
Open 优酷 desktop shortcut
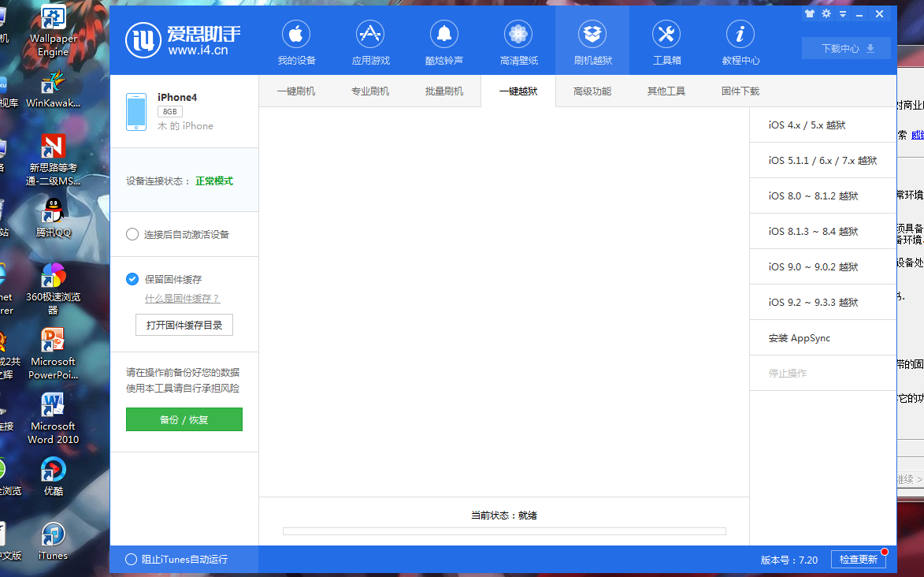pos(53,477)
